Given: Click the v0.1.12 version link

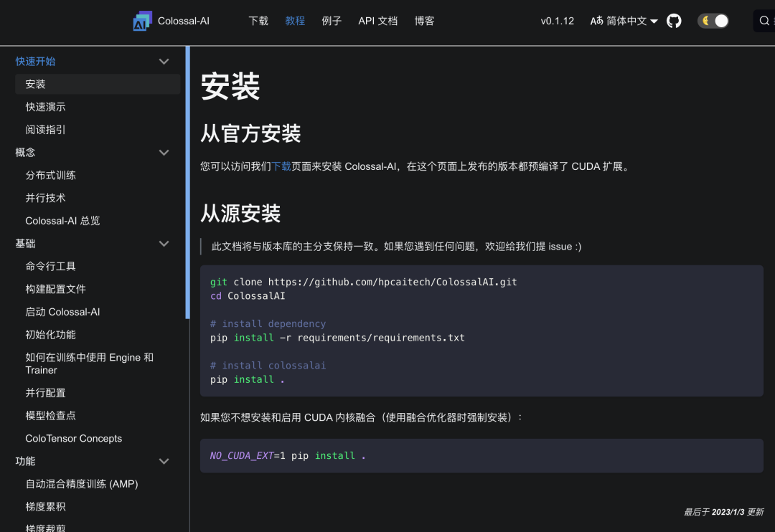Looking at the screenshot, I should (557, 21).
